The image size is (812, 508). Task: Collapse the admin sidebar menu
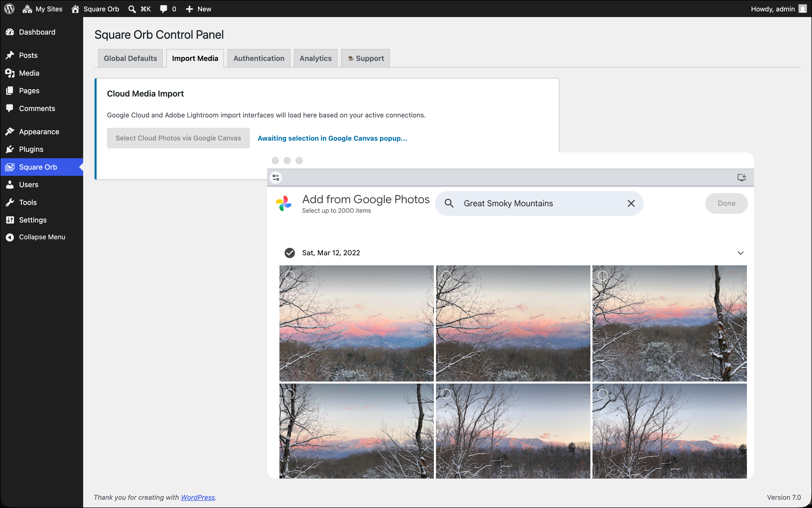coord(42,237)
